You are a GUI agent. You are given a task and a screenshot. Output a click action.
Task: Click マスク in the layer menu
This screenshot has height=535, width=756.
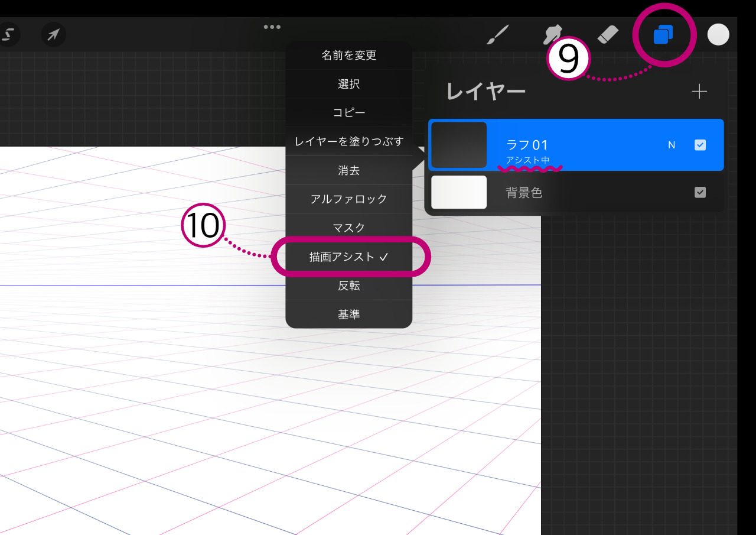(x=348, y=228)
